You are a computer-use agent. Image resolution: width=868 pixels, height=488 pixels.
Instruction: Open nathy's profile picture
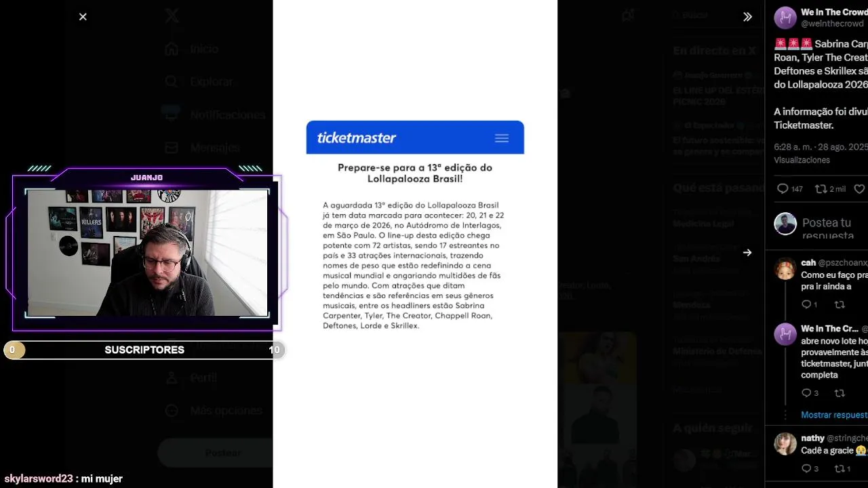785,444
